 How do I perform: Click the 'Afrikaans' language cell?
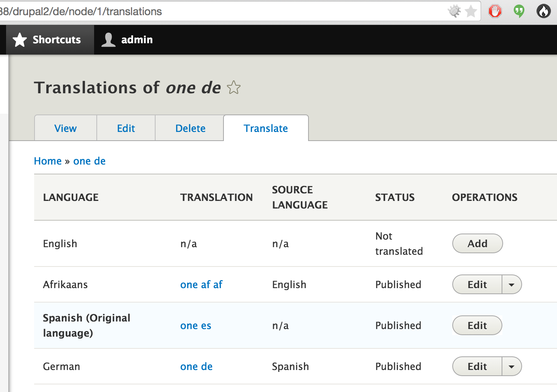point(65,285)
